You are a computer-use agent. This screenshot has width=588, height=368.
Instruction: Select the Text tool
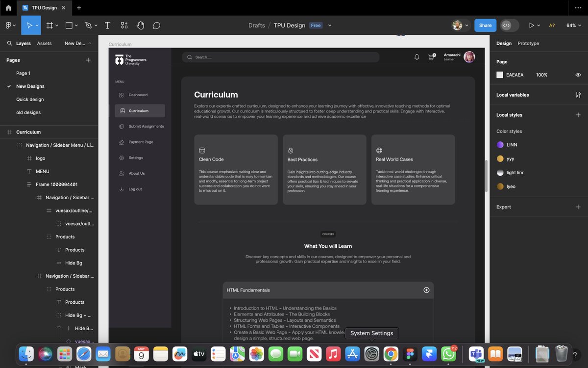107,25
